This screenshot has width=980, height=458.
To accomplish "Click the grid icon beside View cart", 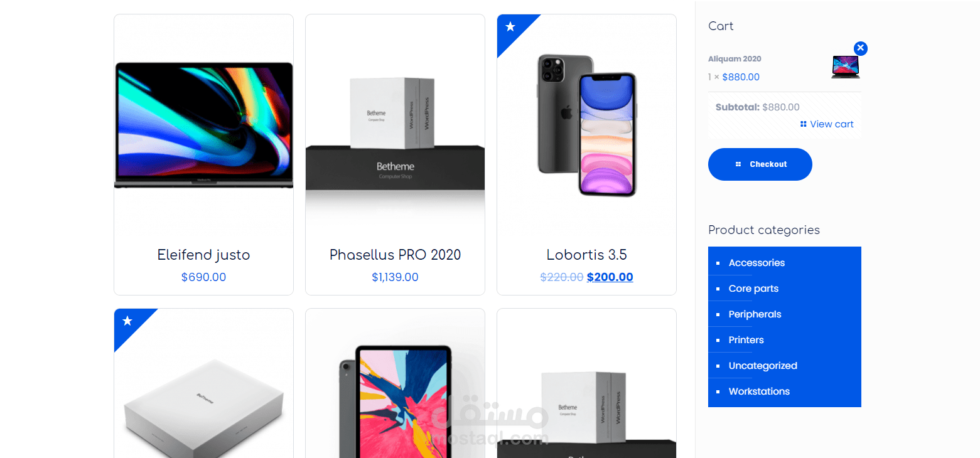I will pyautogui.click(x=804, y=124).
